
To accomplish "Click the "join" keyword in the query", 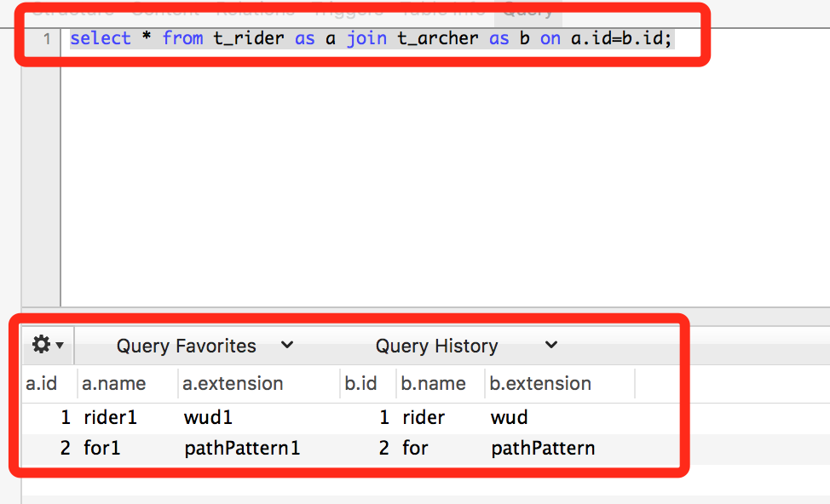I will coord(366,38).
